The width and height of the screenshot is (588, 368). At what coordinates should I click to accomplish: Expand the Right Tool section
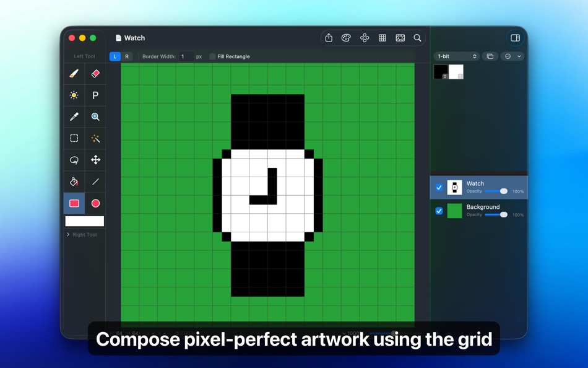coord(84,234)
